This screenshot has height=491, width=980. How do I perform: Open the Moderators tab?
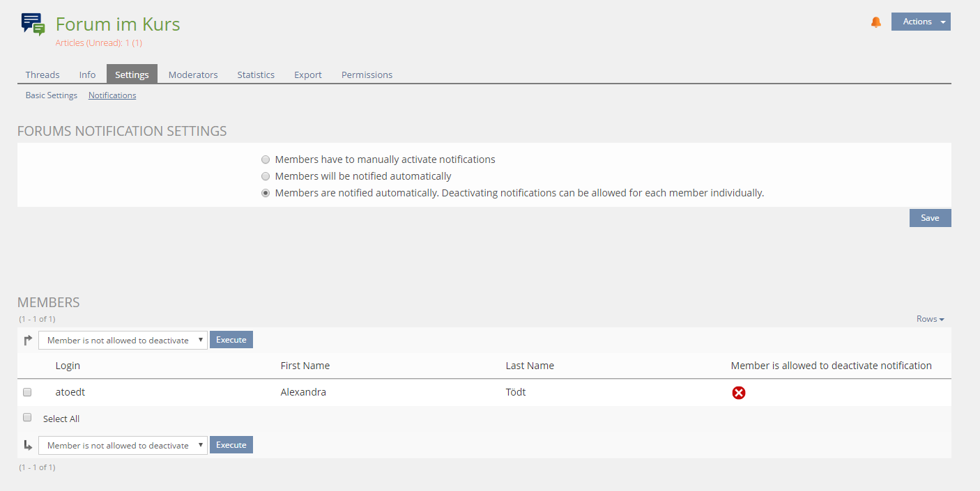point(193,75)
